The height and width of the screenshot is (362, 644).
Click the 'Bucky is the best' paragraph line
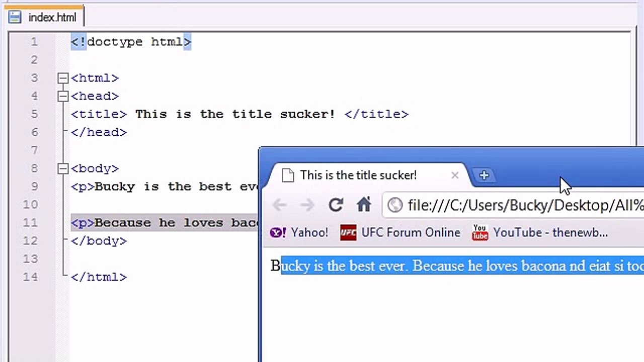pyautogui.click(x=165, y=187)
